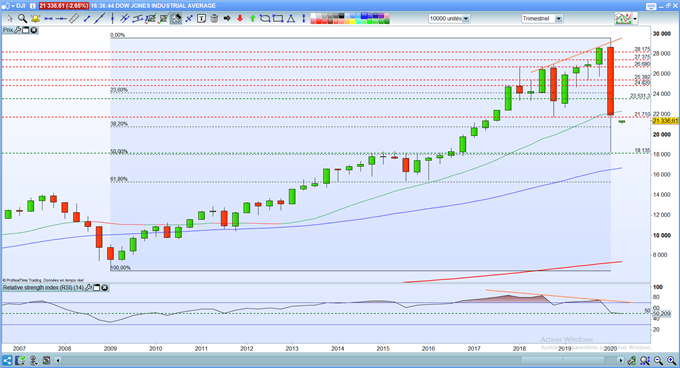Viewport: 680px width, 368px height.
Task: Select the rectangle drawing tool
Action: pos(278,19)
